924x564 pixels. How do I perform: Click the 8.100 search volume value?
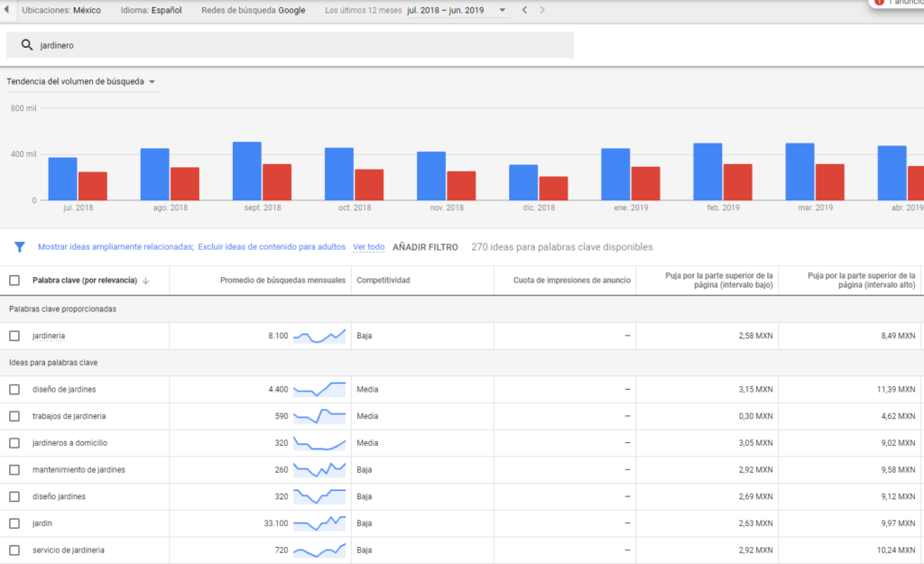click(278, 336)
